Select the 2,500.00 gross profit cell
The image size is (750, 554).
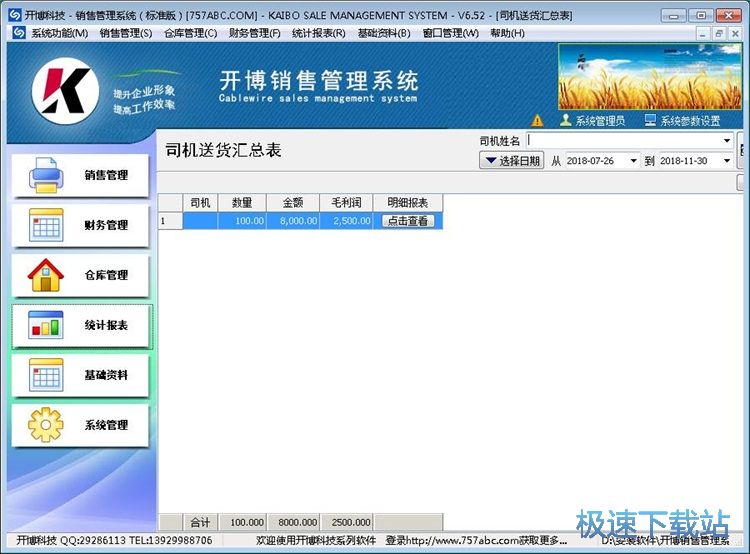(x=346, y=221)
